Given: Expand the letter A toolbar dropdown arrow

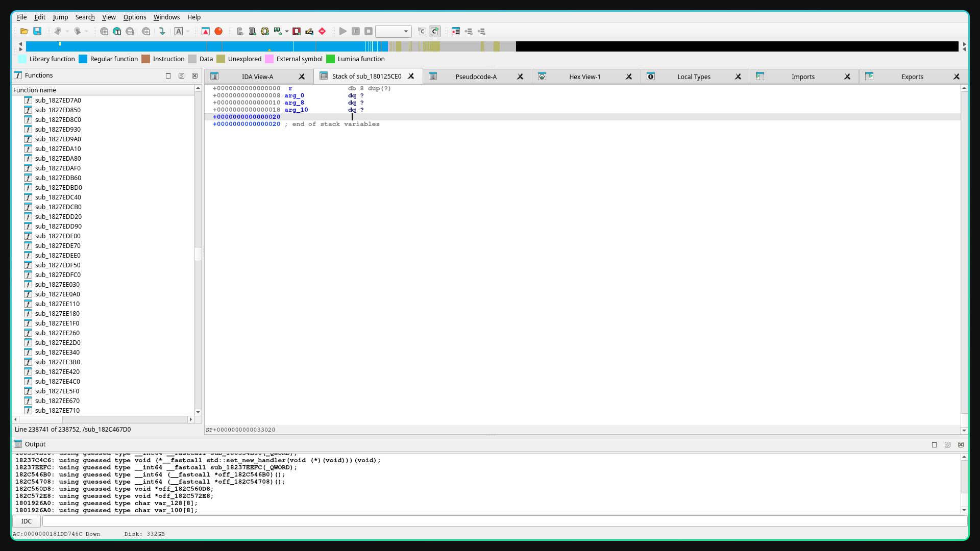Looking at the screenshot, I should (188, 32).
